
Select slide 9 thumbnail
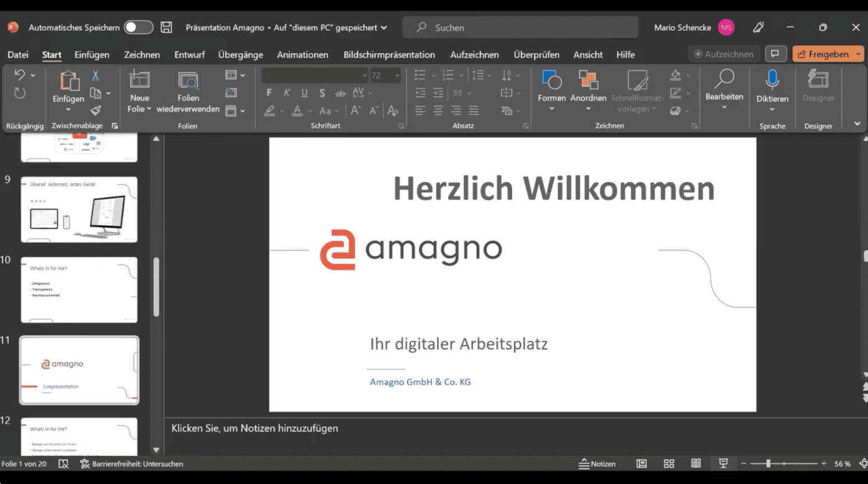pyautogui.click(x=79, y=210)
